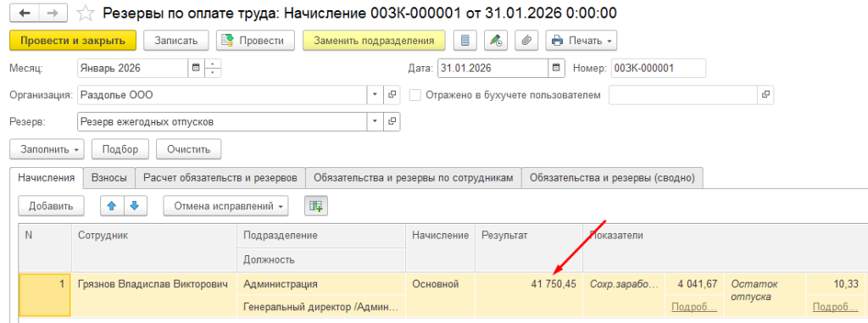Click the Провести и закрыть button
Viewport: 868px width, 323px height.
click(x=73, y=41)
